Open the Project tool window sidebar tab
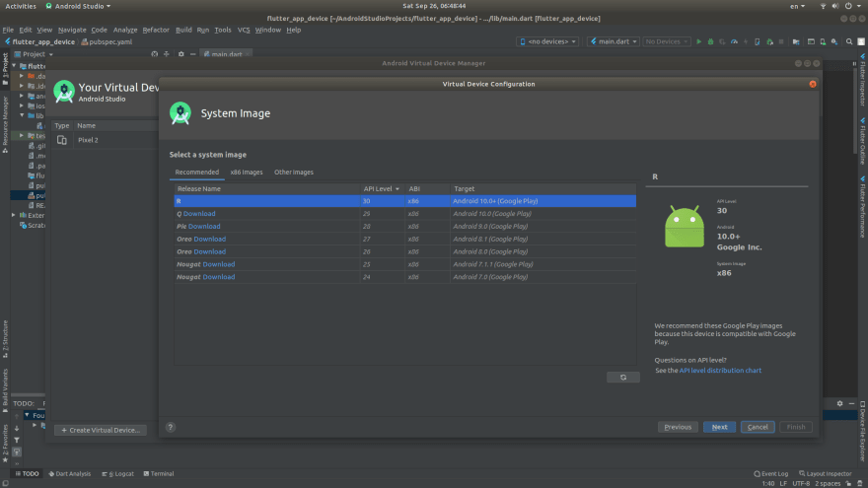 [5, 69]
